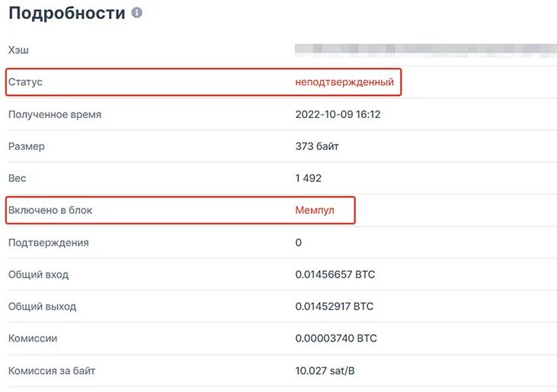This screenshot has height=392, width=557.
Task: Open the blurred transaction hash link
Action: [426, 50]
